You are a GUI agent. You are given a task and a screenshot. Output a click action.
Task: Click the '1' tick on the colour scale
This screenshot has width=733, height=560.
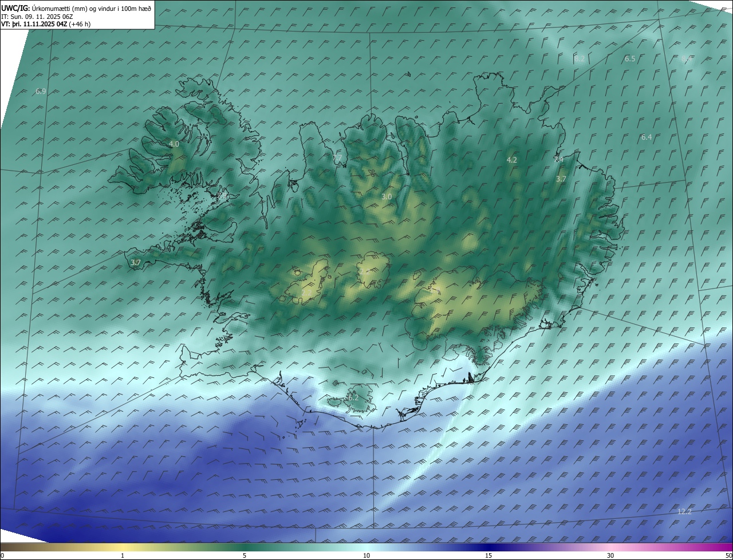pyautogui.click(x=123, y=555)
